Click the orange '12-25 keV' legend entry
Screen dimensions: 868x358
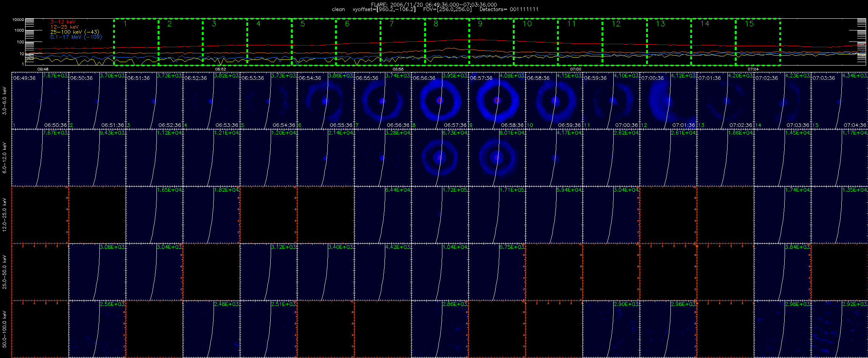point(64,27)
